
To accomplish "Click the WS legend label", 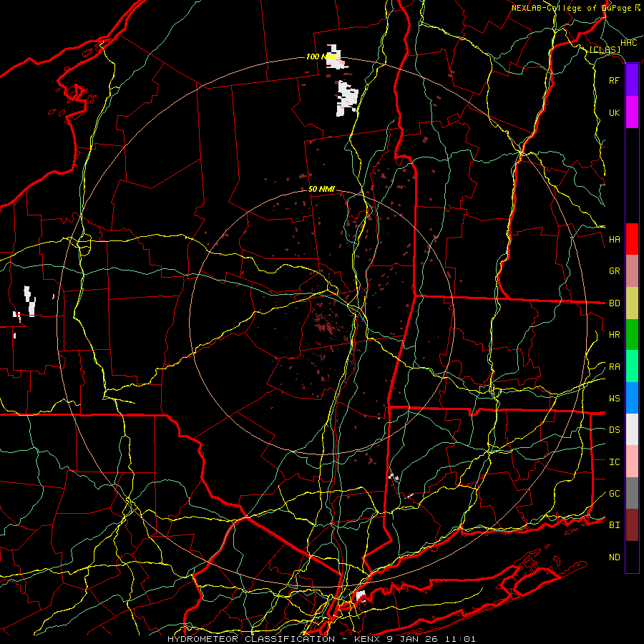I will pos(615,398).
